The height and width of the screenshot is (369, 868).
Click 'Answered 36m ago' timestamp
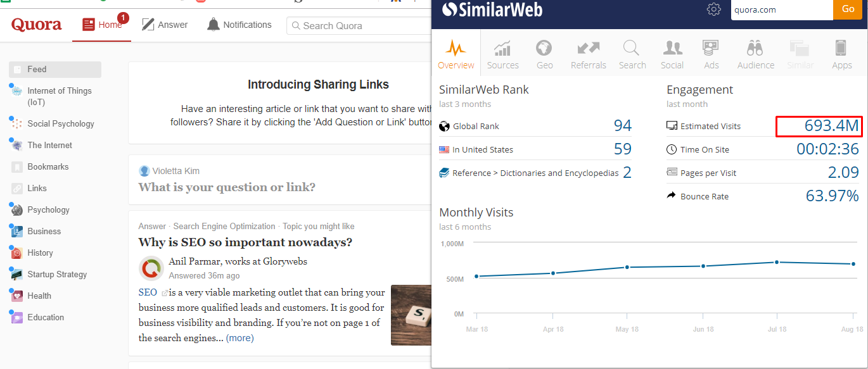point(204,276)
